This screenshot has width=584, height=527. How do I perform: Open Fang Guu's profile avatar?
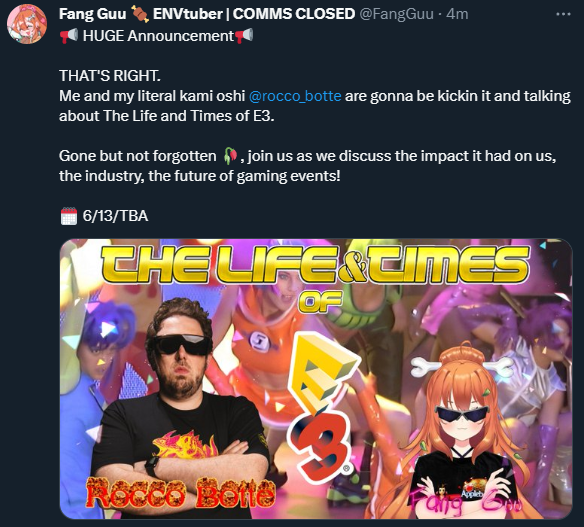(x=27, y=25)
